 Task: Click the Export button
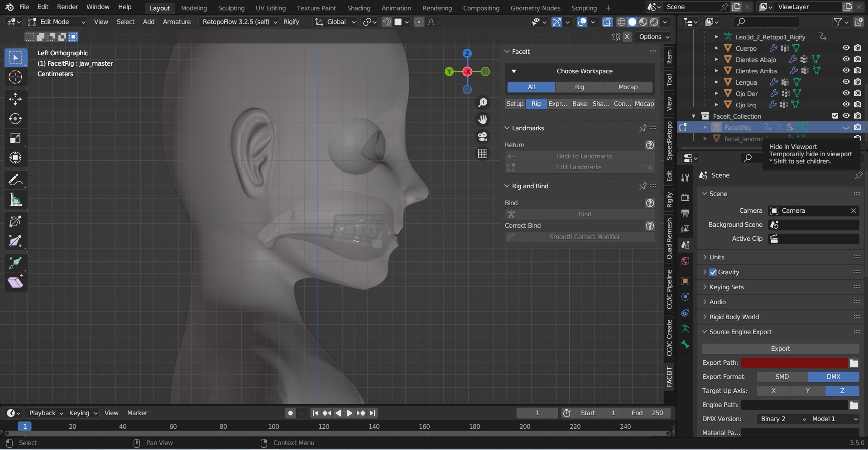point(780,349)
